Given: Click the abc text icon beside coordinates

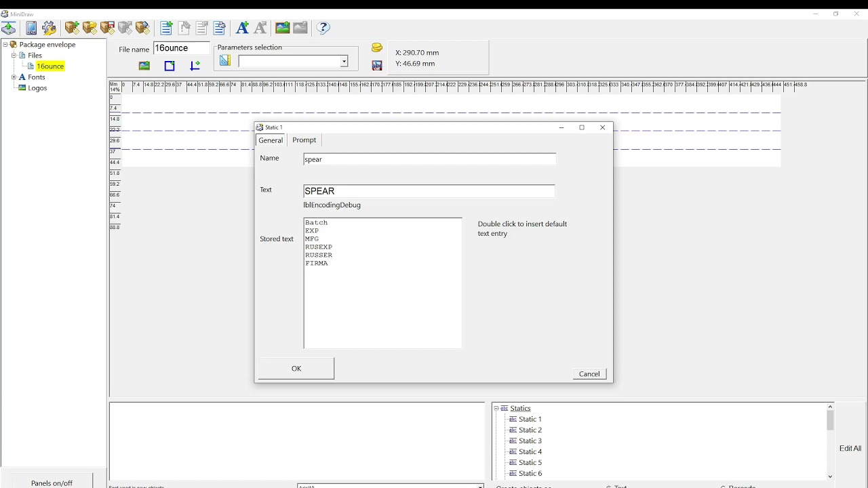Looking at the screenshot, I should coord(377,65).
